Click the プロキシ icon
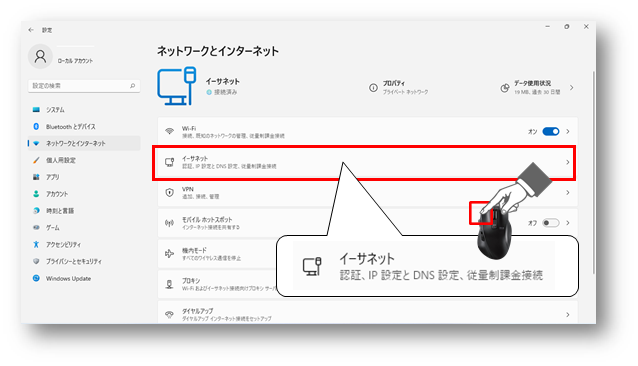This screenshot has width=638, height=366. tap(170, 284)
